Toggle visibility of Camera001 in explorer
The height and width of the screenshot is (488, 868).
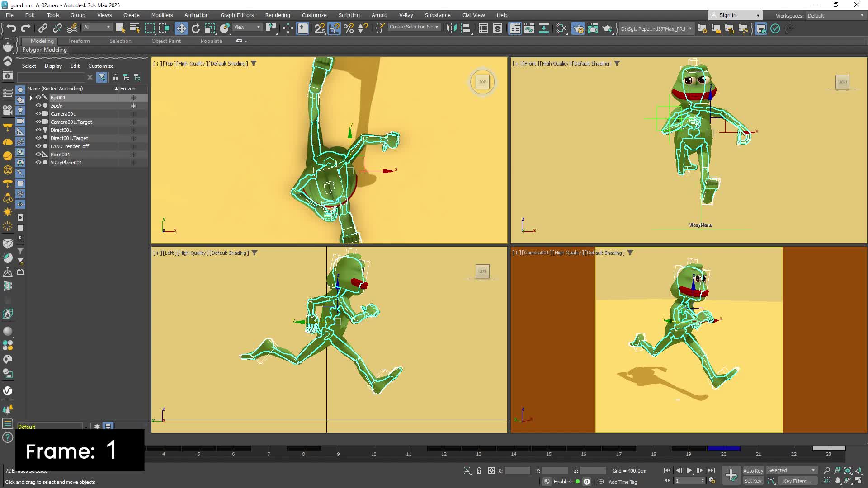tap(38, 114)
